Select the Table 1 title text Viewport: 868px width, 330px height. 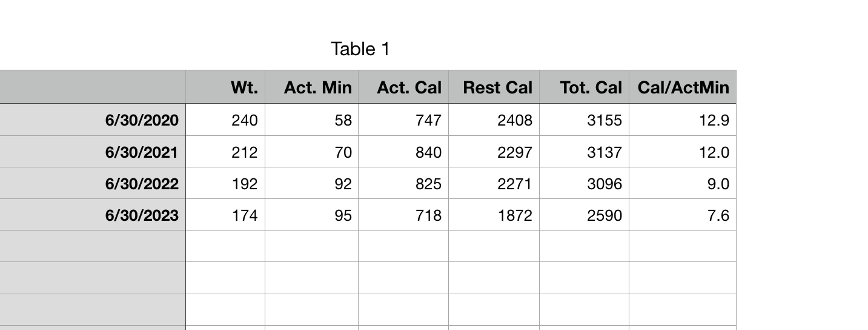360,49
